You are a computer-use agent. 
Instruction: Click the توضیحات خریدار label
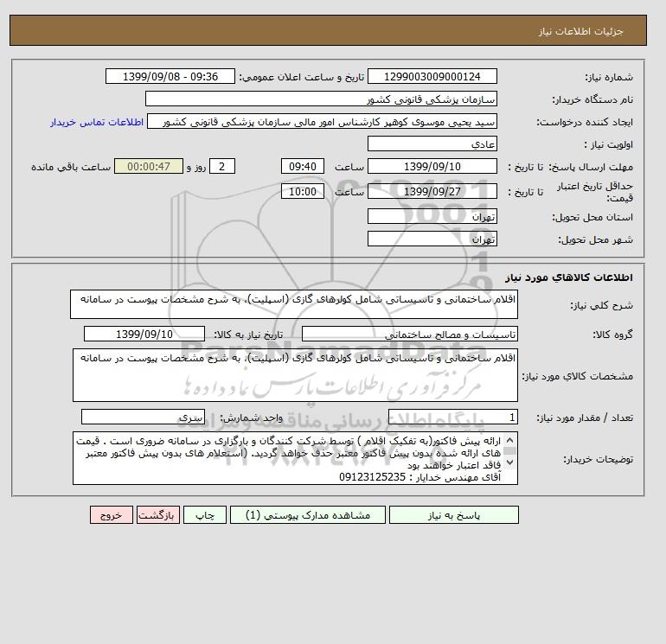[x=598, y=459]
